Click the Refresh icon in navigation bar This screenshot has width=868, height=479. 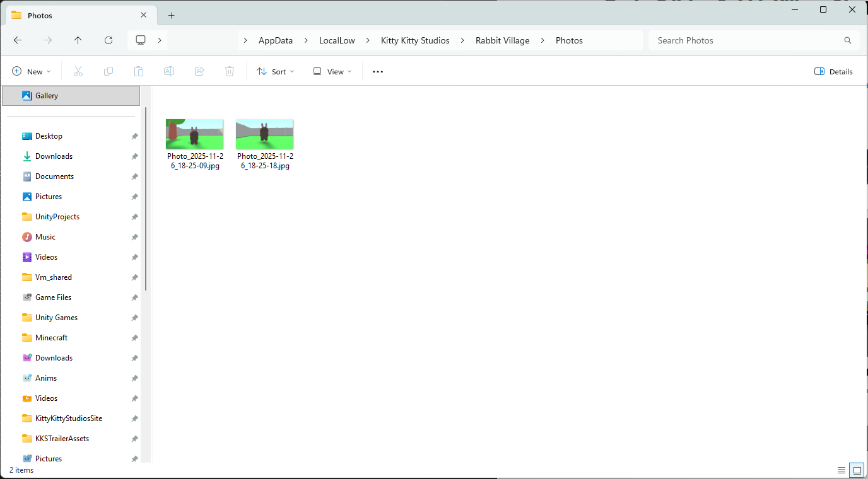tap(108, 40)
